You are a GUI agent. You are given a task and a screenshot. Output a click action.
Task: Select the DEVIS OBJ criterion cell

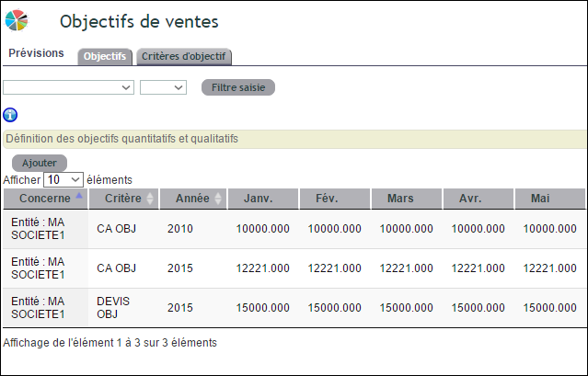pyautogui.click(x=113, y=307)
